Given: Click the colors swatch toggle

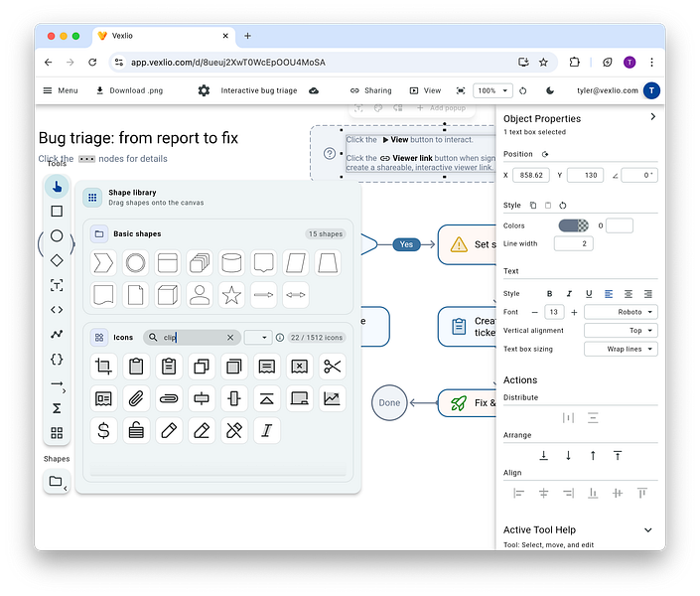Looking at the screenshot, I should pos(573,225).
